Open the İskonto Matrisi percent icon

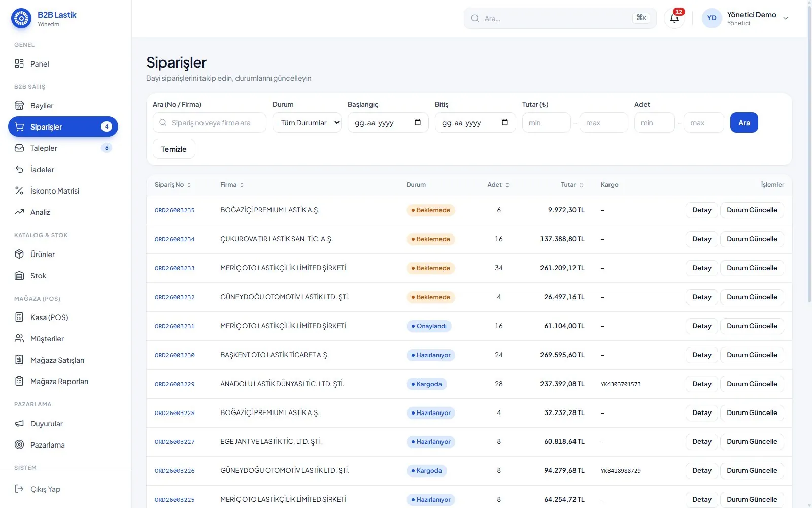coord(19,190)
